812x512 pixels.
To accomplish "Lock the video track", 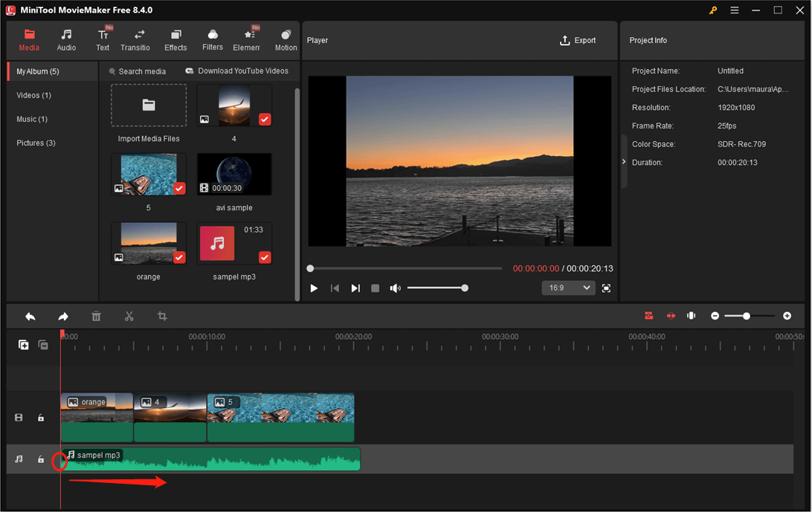I will 41,418.
